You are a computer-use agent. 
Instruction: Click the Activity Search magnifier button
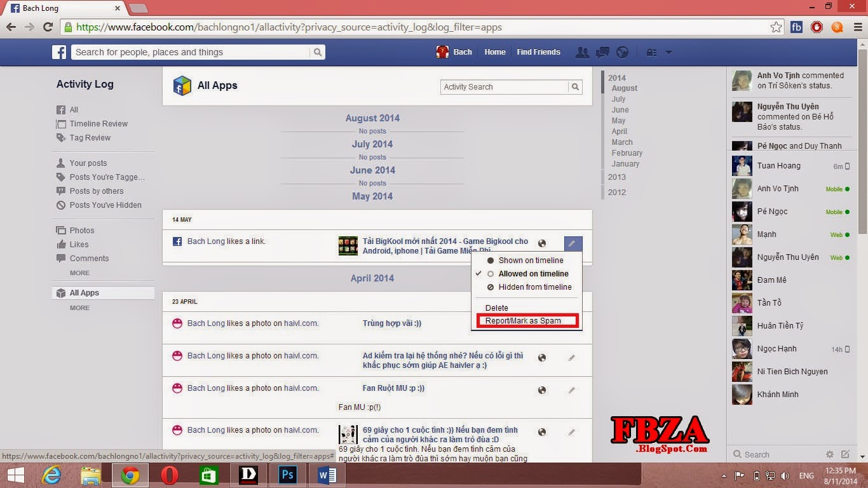(x=575, y=87)
